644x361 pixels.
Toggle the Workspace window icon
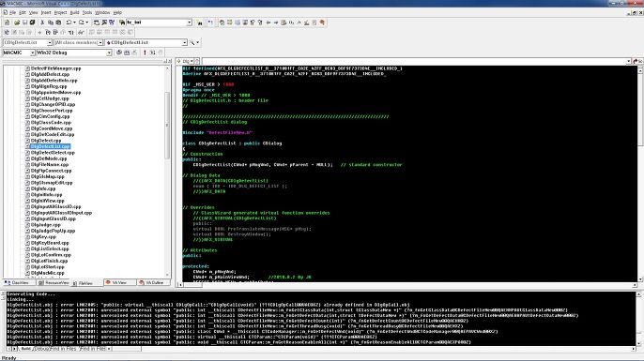pos(97,23)
